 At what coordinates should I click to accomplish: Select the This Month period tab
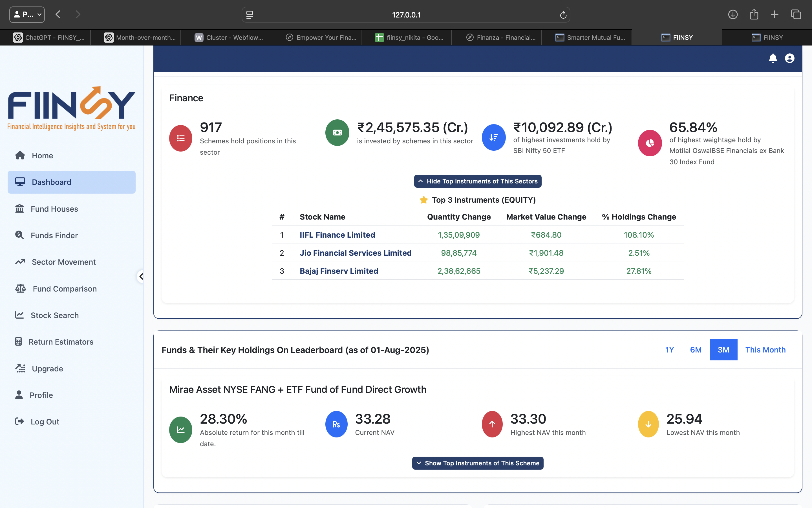click(x=765, y=350)
